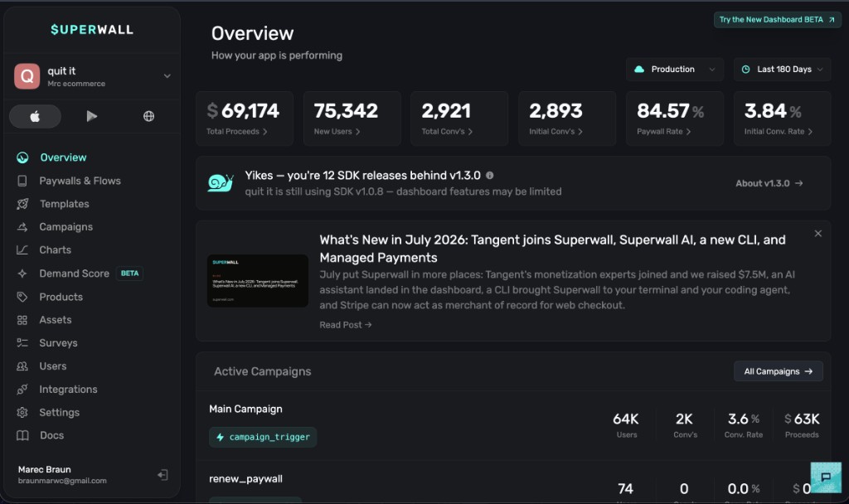The height and width of the screenshot is (504, 849).
Task: Open the chat support widget
Action: tap(826, 477)
